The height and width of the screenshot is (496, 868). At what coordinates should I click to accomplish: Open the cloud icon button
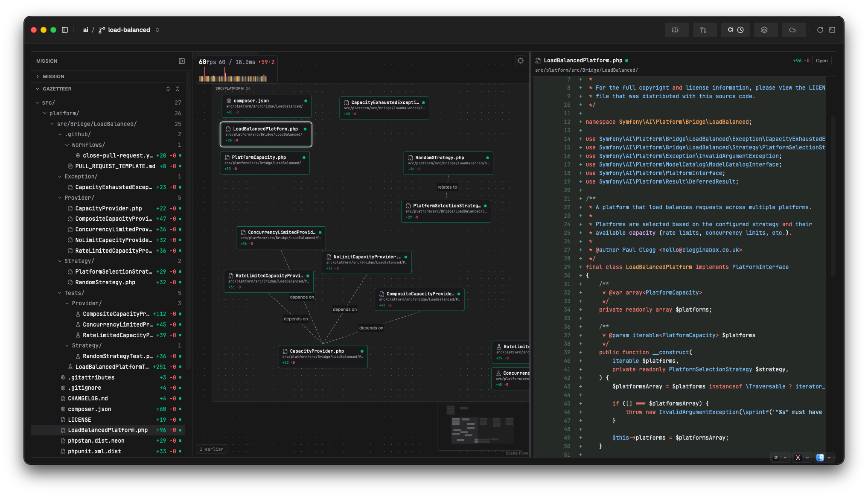[794, 30]
